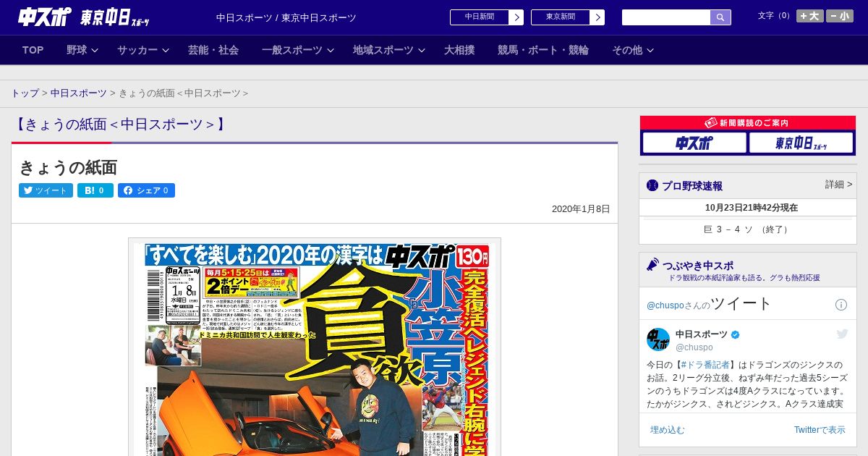
Task: Expand the 野球 menu
Action: [82, 50]
